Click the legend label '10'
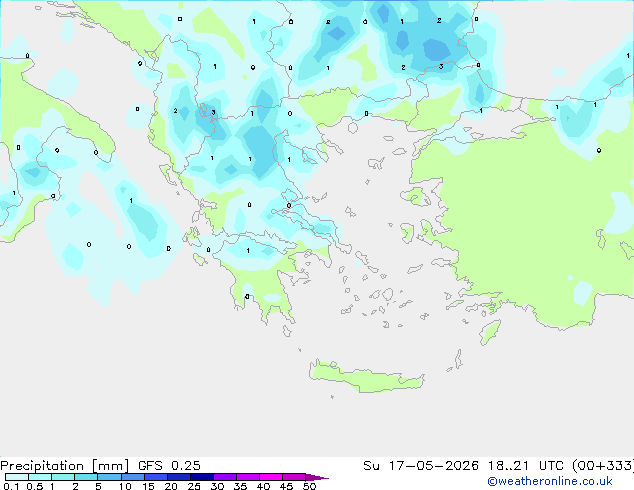The height and width of the screenshot is (490, 634). tap(125, 486)
